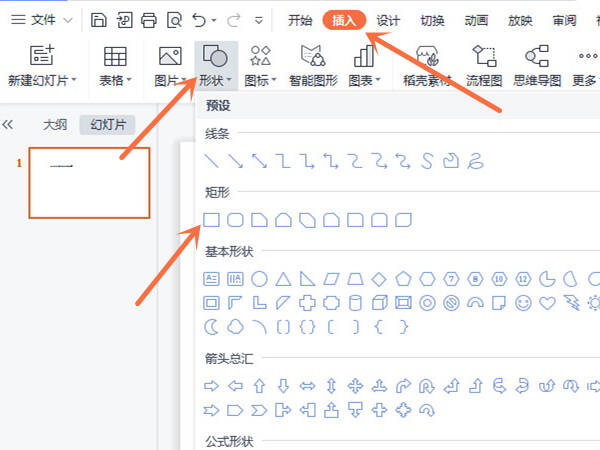Image resolution: width=600 pixels, height=450 pixels.
Task: Select the left brace shape
Action: 379,327
